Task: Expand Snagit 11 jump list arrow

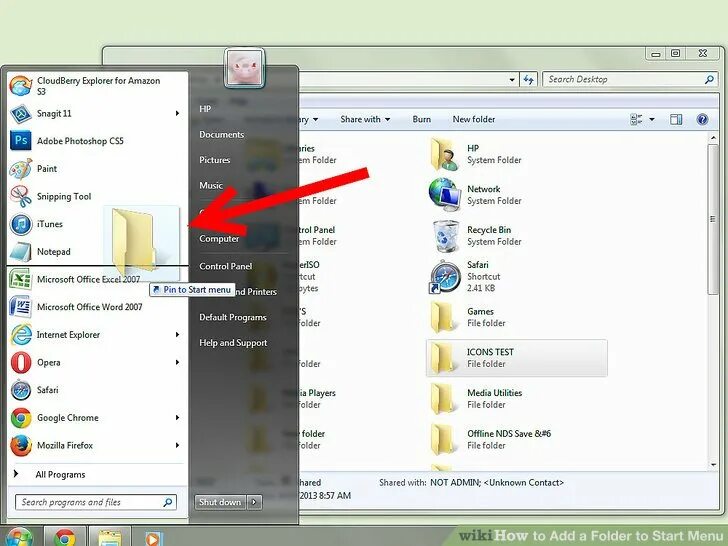Action: (177, 113)
